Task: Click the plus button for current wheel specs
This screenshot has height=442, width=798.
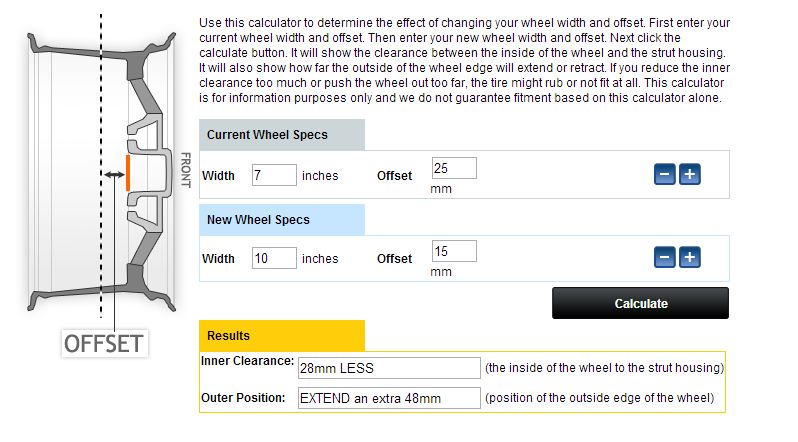Action: (689, 175)
